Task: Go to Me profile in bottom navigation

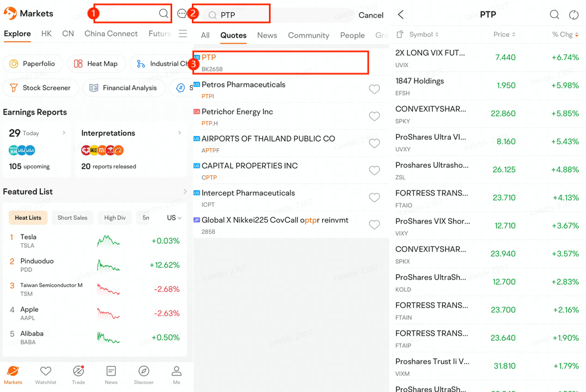Action: (177, 375)
